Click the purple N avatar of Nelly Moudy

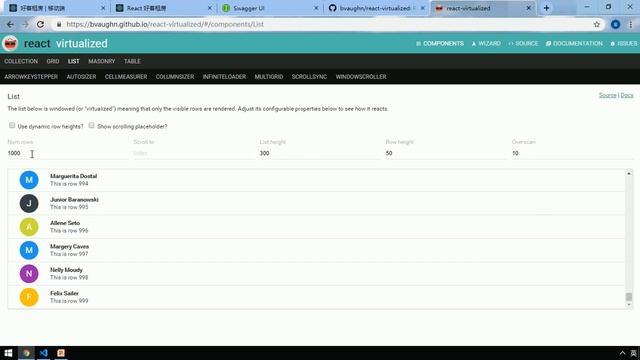pyautogui.click(x=29, y=274)
